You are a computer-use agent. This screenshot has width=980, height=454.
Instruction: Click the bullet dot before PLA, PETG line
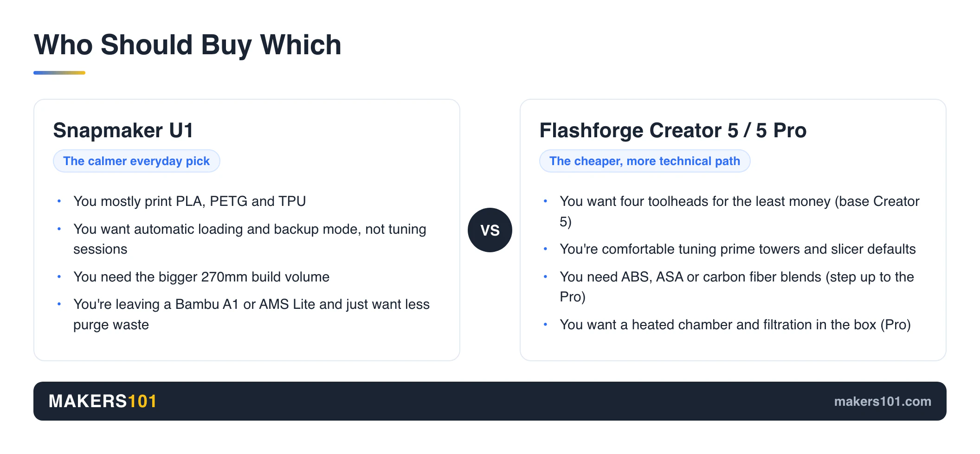coord(59,201)
